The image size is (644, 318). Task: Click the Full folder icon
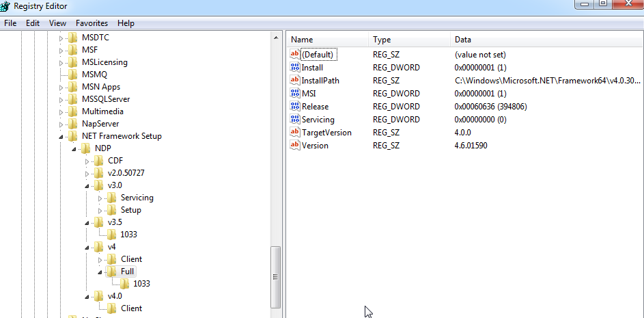click(112, 271)
